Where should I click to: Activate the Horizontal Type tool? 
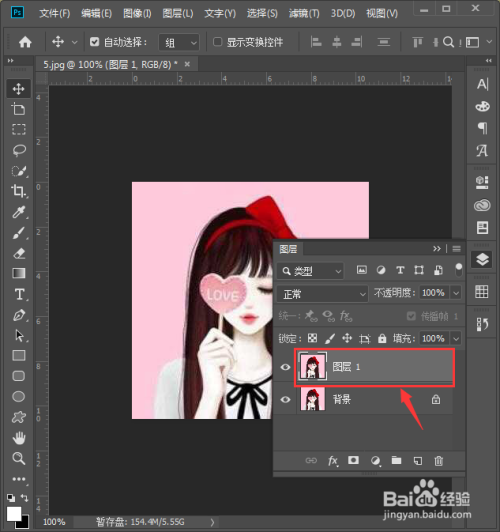point(19,294)
